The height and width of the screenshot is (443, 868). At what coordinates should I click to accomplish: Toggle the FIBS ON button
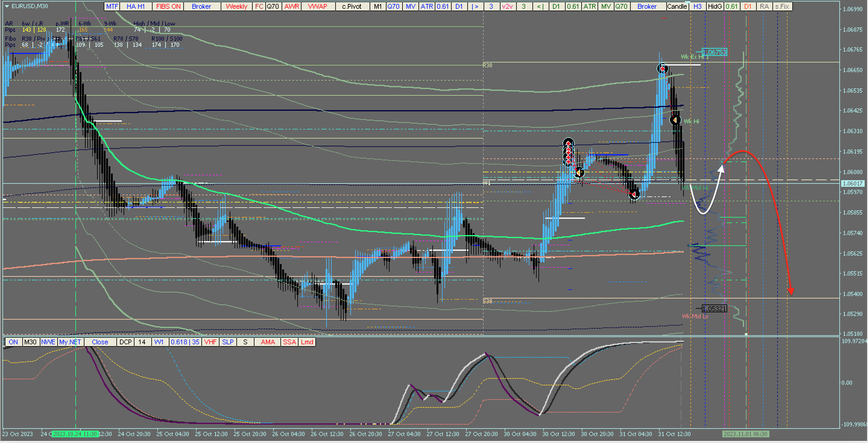pyautogui.click(x=168, y=6)
